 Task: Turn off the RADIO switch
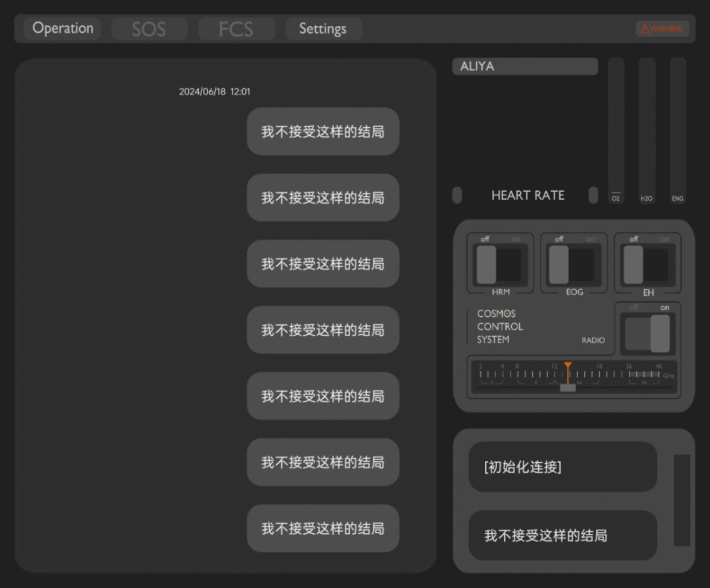[648, 334]
